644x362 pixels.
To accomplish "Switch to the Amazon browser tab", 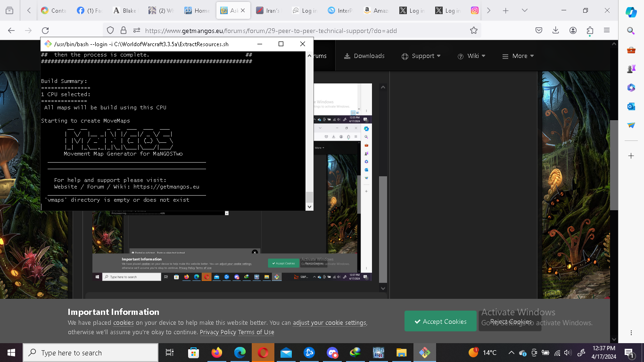I will pos(375,10).
